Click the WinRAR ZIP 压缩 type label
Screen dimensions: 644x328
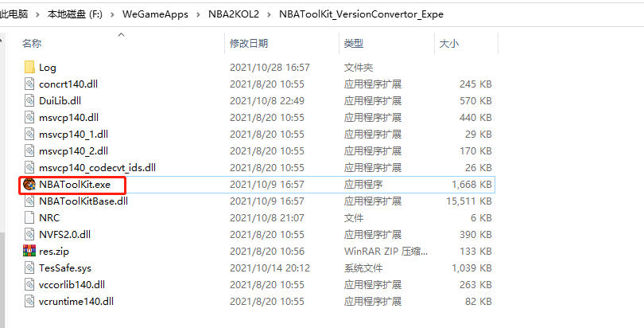point(386,251)
